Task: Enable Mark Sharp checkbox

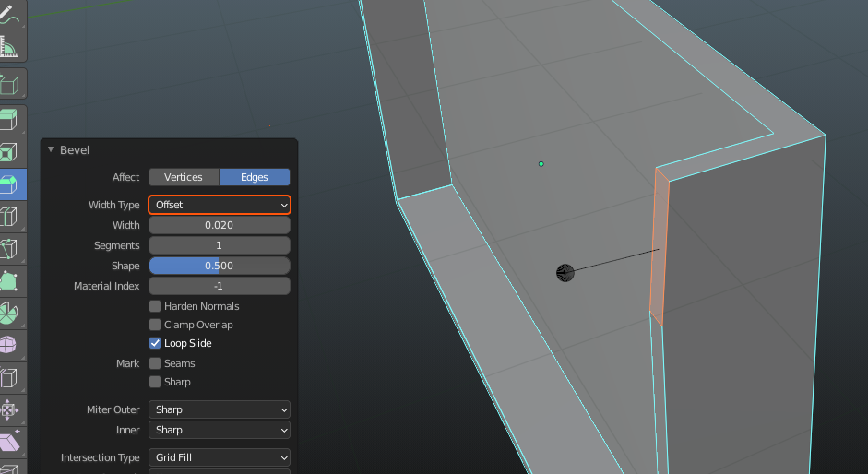Action: (x=155, y=382)
